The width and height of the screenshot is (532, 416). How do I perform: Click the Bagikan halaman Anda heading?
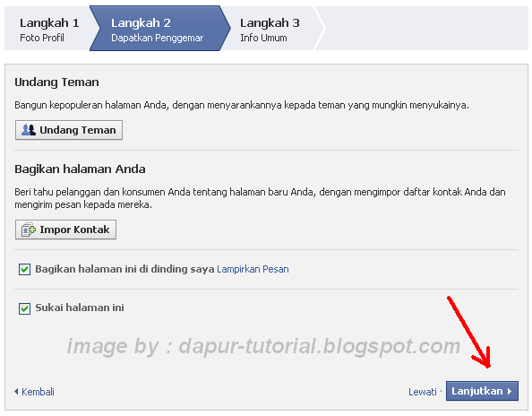click(x=80, y=169)
